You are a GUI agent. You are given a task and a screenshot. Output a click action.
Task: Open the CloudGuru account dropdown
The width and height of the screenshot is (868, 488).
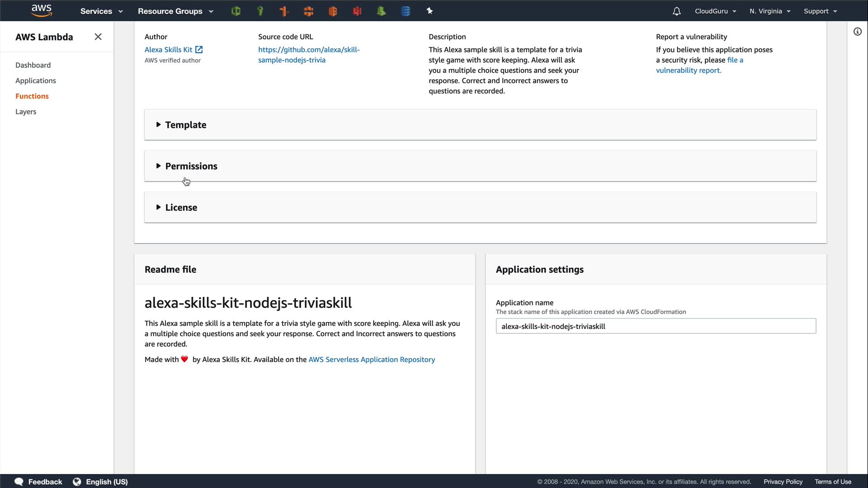pos(715,11)
